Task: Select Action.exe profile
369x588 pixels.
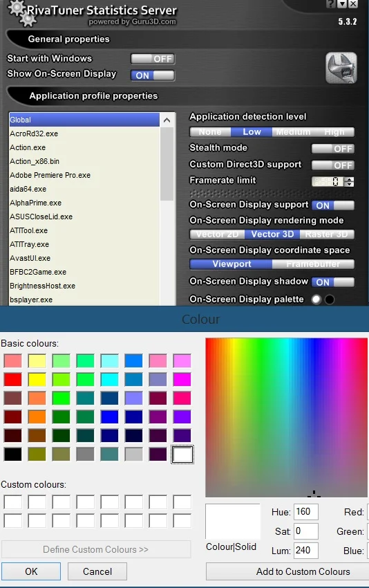Action: click(84, 147)
